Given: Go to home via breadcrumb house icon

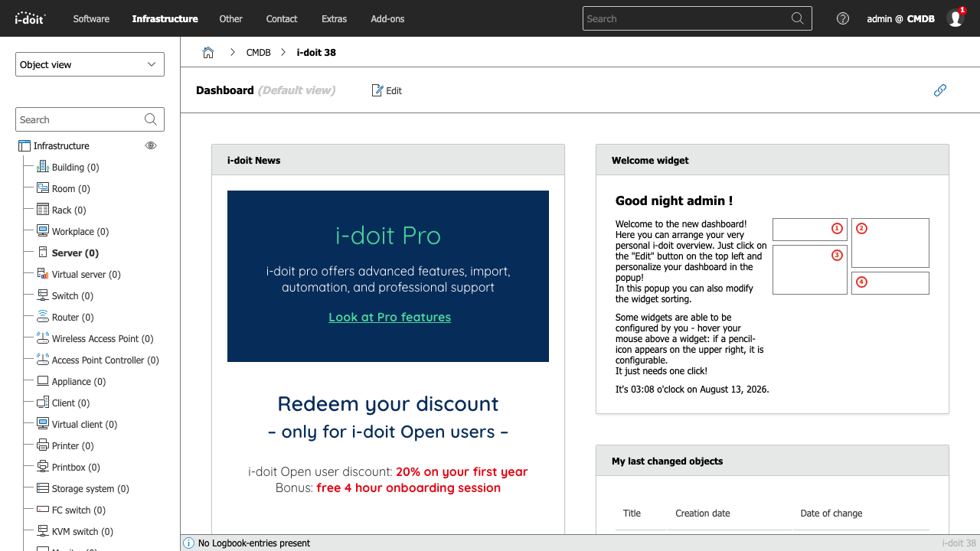Looking at the screenshot, I should click(208, 52).
